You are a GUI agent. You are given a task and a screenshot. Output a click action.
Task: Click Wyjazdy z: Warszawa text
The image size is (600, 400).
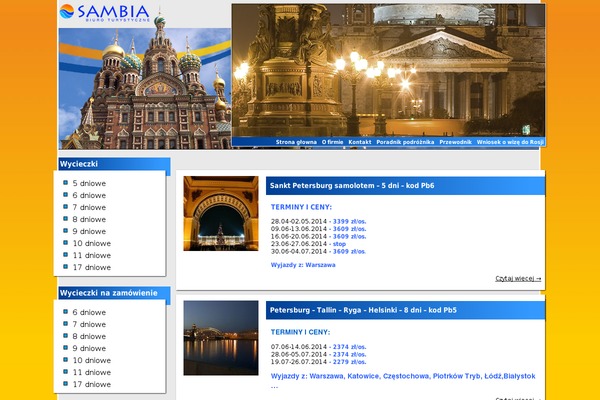pos(303,265)
